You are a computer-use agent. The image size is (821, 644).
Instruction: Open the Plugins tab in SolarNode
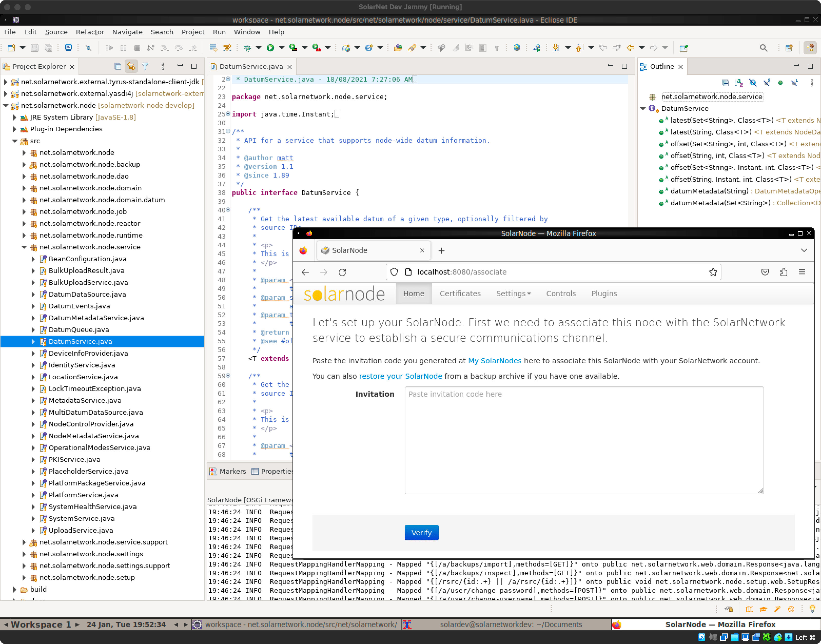pos(604,293)
